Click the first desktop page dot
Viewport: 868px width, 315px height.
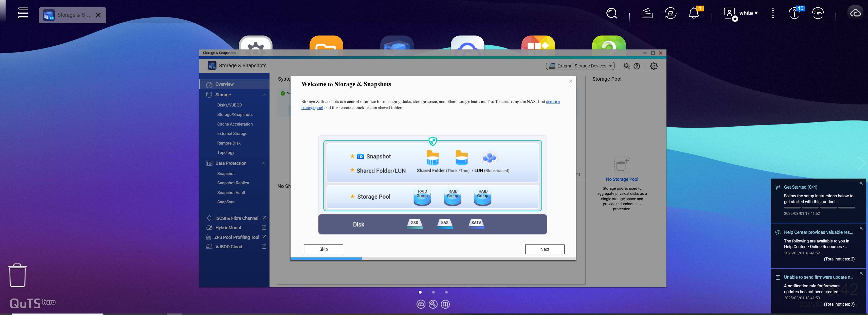tap(420, 292)
